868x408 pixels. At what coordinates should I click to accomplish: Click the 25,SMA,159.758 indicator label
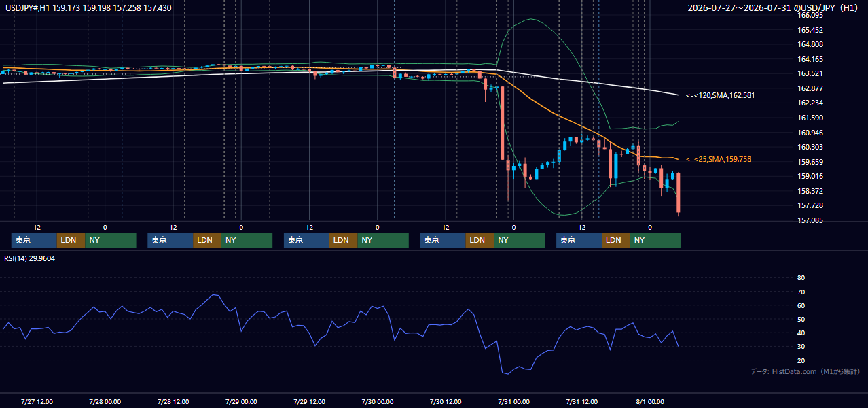pyautogui.click(x=719, y=159)
